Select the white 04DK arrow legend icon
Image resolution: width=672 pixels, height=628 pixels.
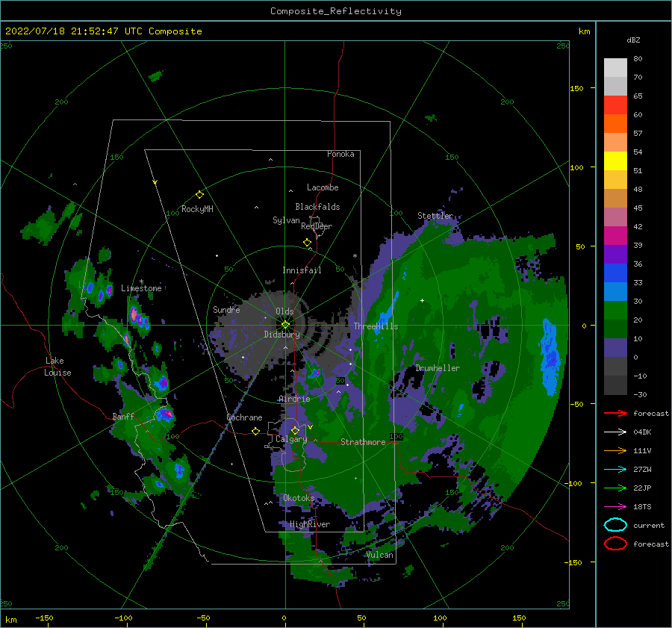click(615, 432)
